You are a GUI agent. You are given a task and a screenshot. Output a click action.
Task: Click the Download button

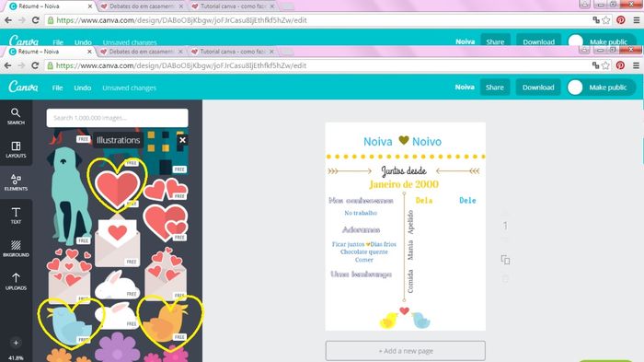point(538,88)
